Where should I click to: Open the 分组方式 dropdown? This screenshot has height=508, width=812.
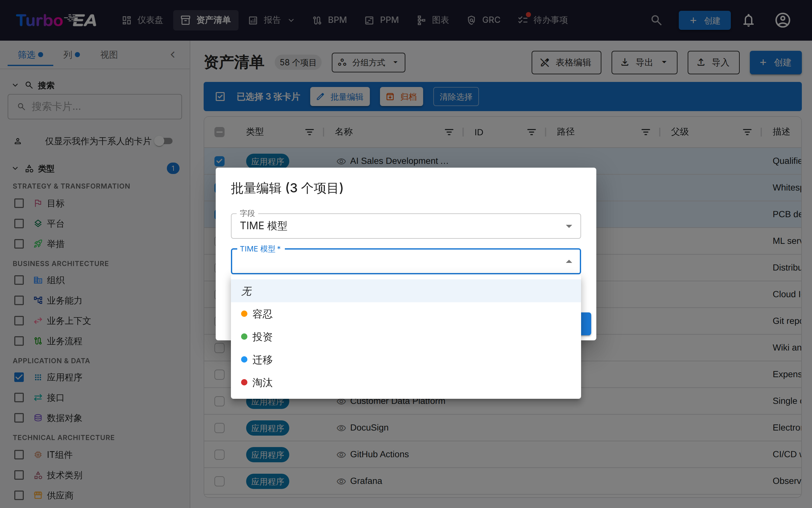pos(368,63)
